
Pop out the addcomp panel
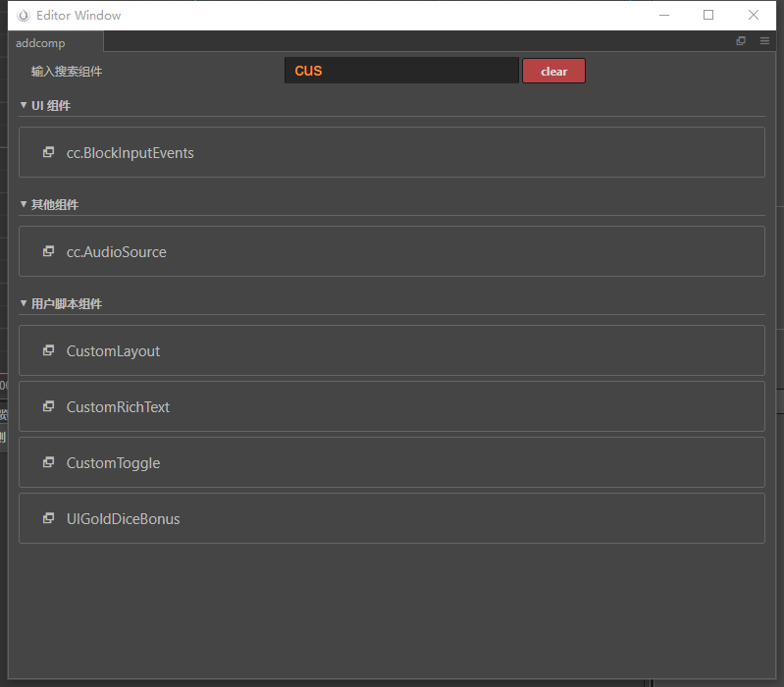tap(741, 41)
